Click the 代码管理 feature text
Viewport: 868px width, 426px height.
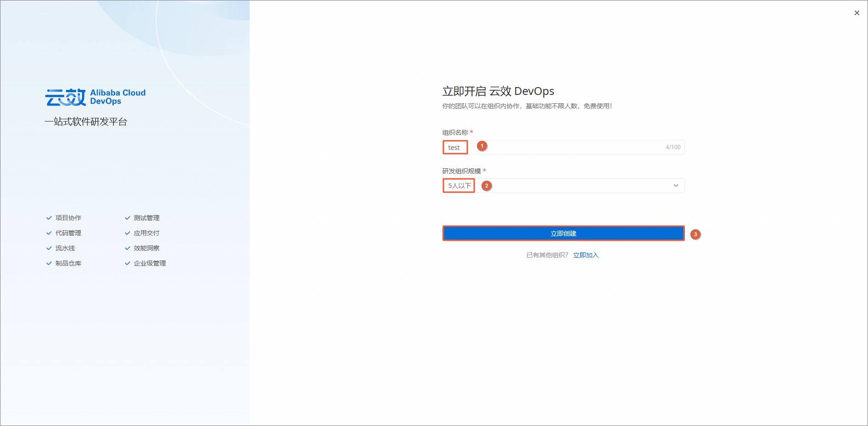click(68, 233)
